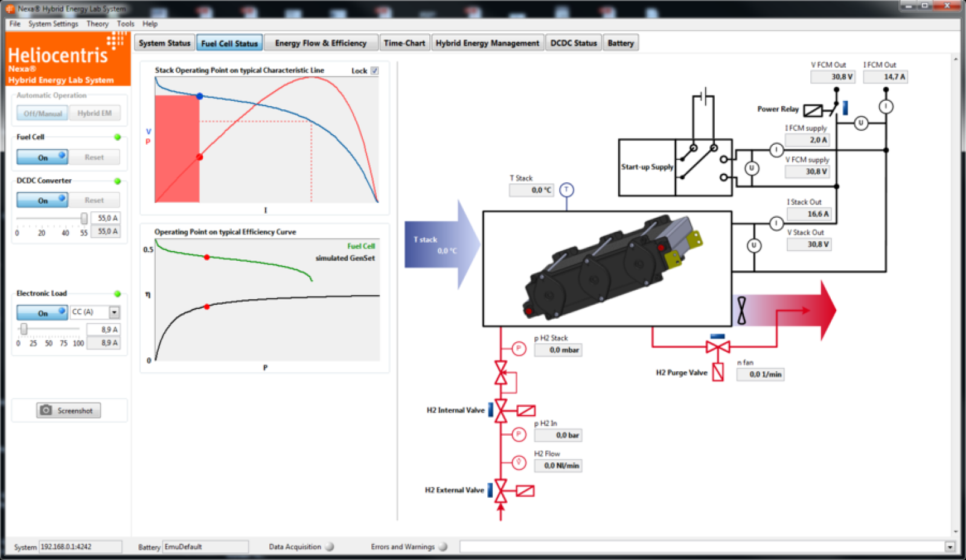
Task: Click the H2 External Valve symbol
Action: click(x=501, y=491)
